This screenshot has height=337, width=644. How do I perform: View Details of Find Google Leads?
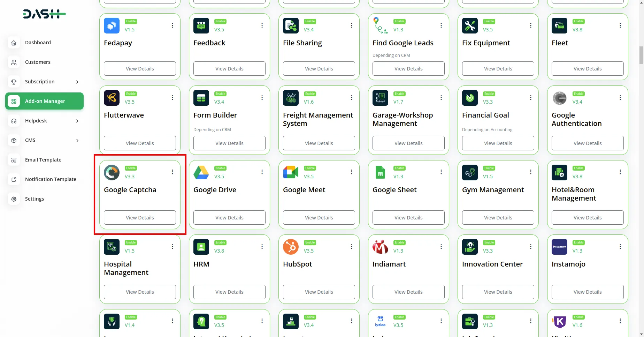click(x=408, y=69)
